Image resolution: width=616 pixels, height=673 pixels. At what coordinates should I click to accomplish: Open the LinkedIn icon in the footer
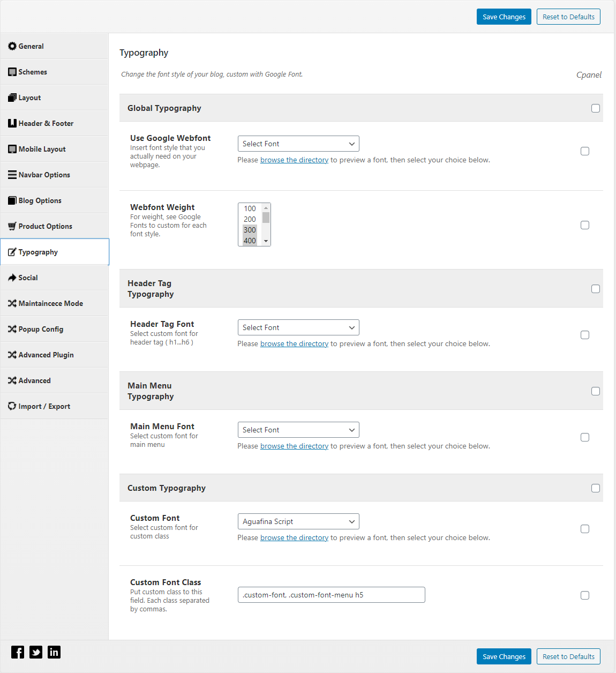[54, 652]
